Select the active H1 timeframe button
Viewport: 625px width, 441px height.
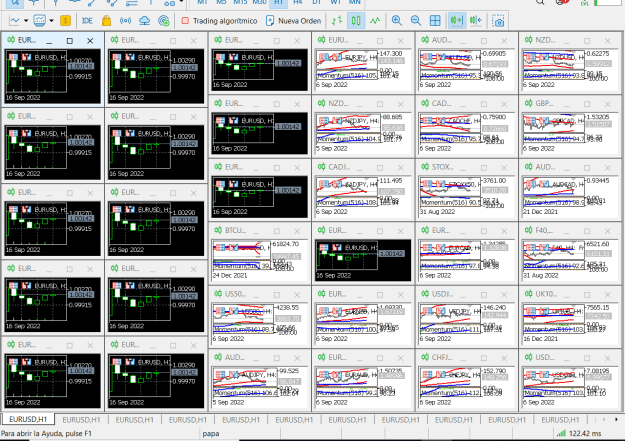[279, 3]
